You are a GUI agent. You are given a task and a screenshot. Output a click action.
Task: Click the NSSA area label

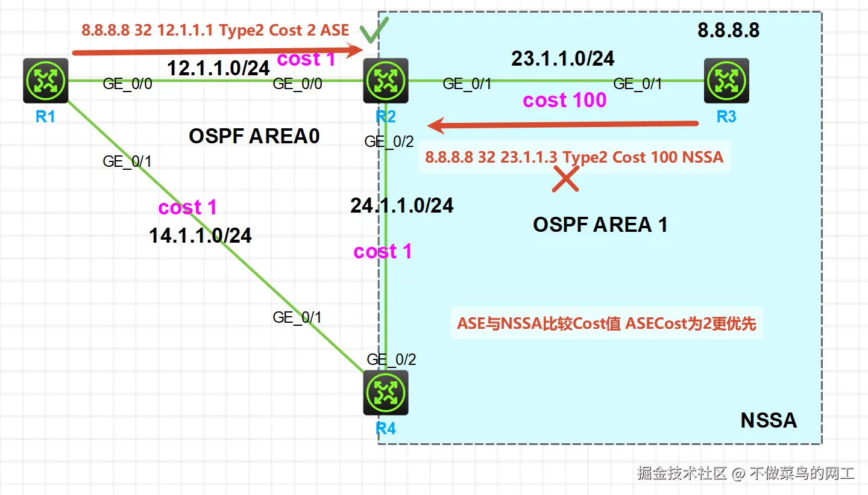(x=769, y=420)
